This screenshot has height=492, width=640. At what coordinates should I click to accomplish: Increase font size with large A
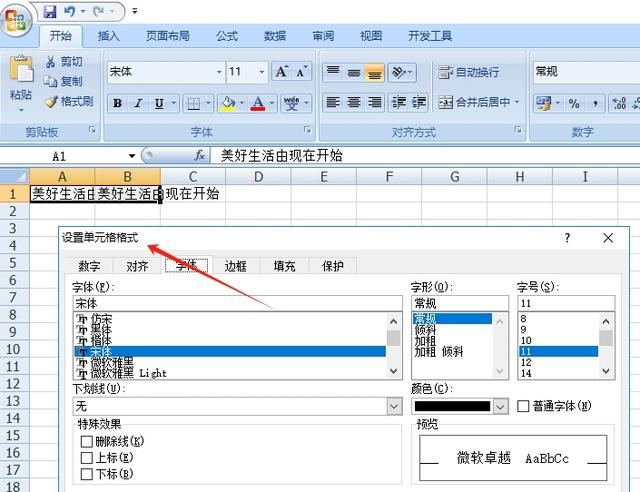[282, 72]
